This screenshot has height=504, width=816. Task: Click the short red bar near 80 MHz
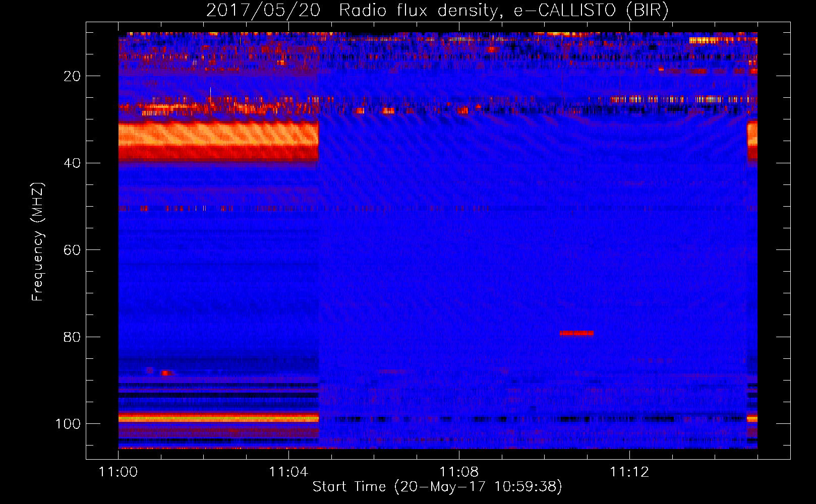coord(576,333)
